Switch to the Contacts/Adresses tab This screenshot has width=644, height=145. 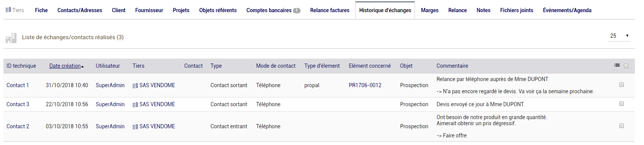point(80,10)
